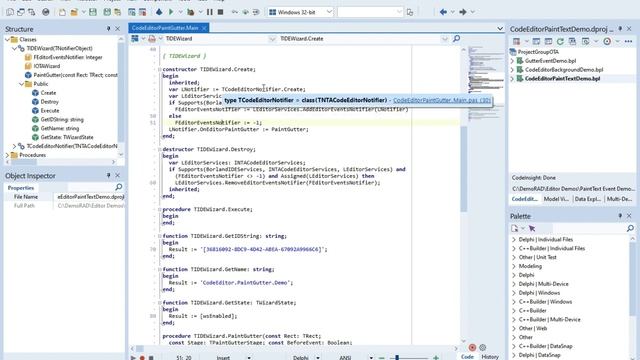Screen dimensions: 640x360
Task: Click the code minimap overview
Action: pos(486,84)
